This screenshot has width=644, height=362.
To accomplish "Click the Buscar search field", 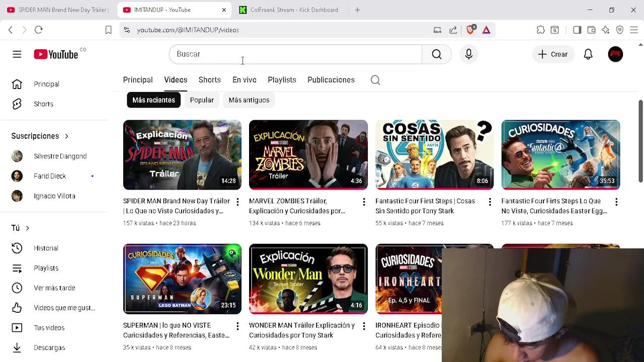I will point(295,54).
